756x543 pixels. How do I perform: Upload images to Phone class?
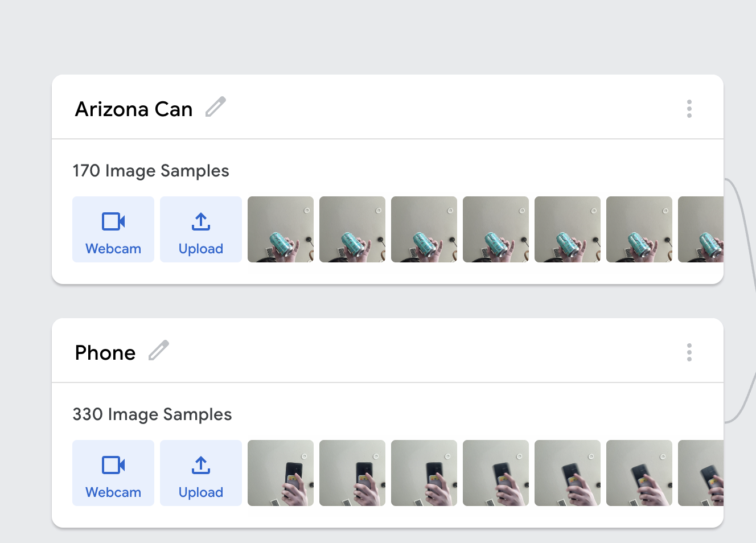(x=201, y=473)
